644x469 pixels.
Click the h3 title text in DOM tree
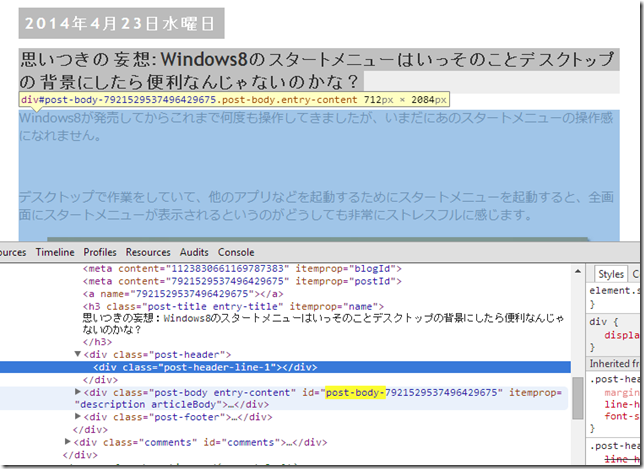[323, 324]
